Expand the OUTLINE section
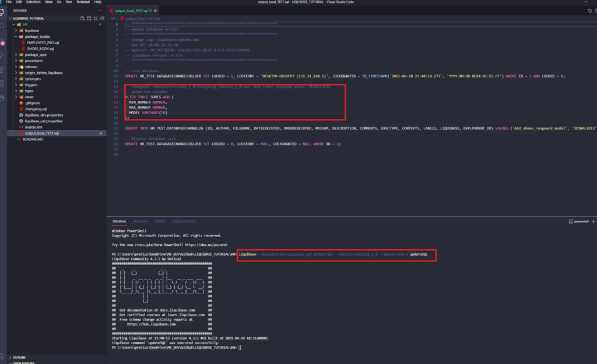This screenshot has height=364, width=597. [57, 358]
